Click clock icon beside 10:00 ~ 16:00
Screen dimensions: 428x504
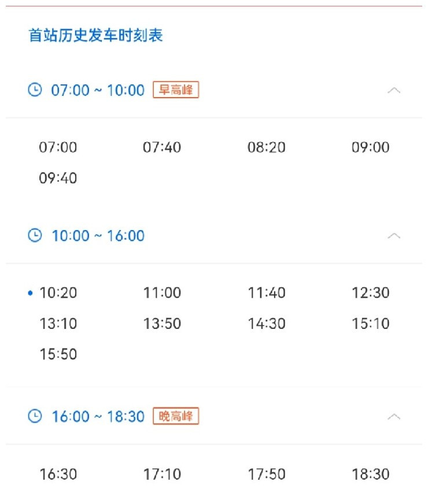click(x=35, y=235)
